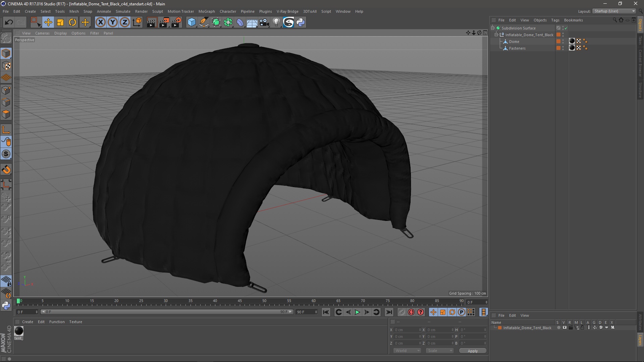Collapse the Subdivision Surface tree item
This screenshot has height=362, width=644.
click(493, 28)
